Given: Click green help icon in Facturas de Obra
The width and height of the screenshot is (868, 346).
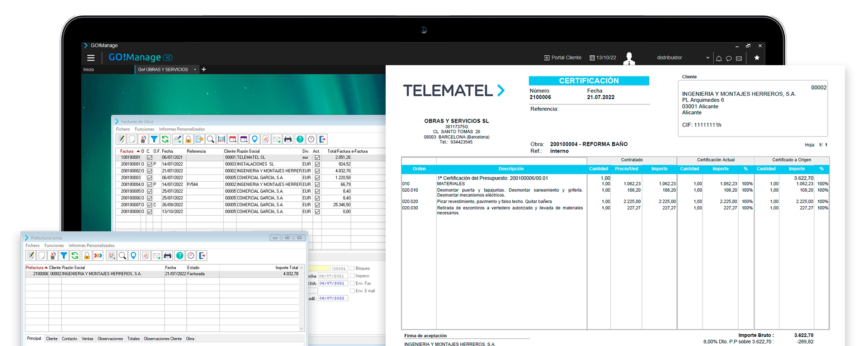Looking at the screenshot, I should tap(300, 139).
